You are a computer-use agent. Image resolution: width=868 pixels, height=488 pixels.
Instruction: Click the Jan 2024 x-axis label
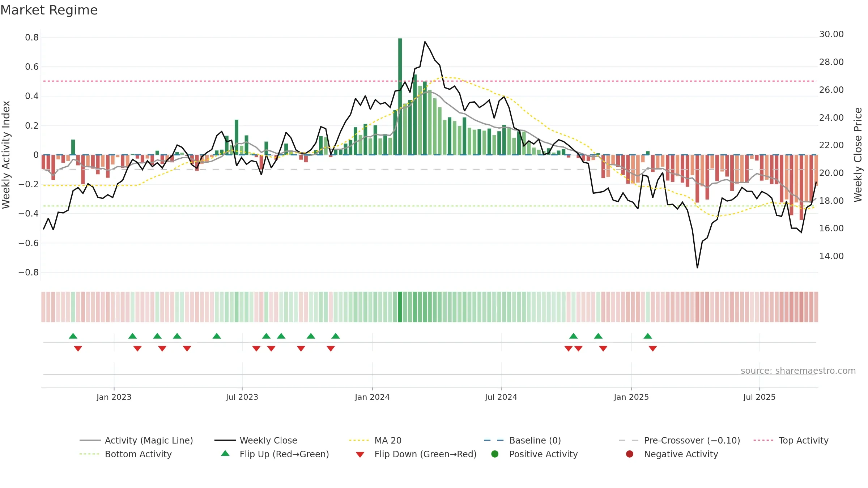372,397
